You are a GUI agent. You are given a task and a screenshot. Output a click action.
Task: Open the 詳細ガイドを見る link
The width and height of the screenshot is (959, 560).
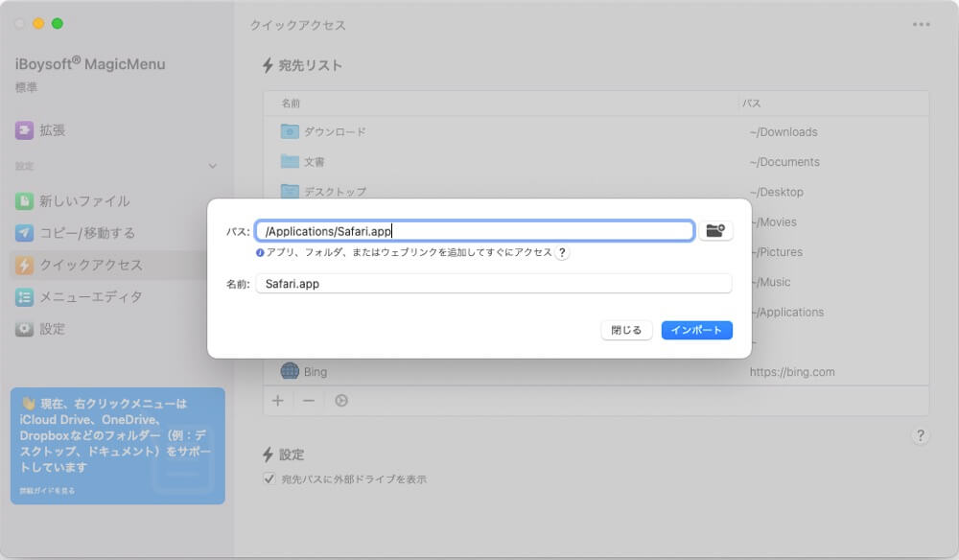47,491
